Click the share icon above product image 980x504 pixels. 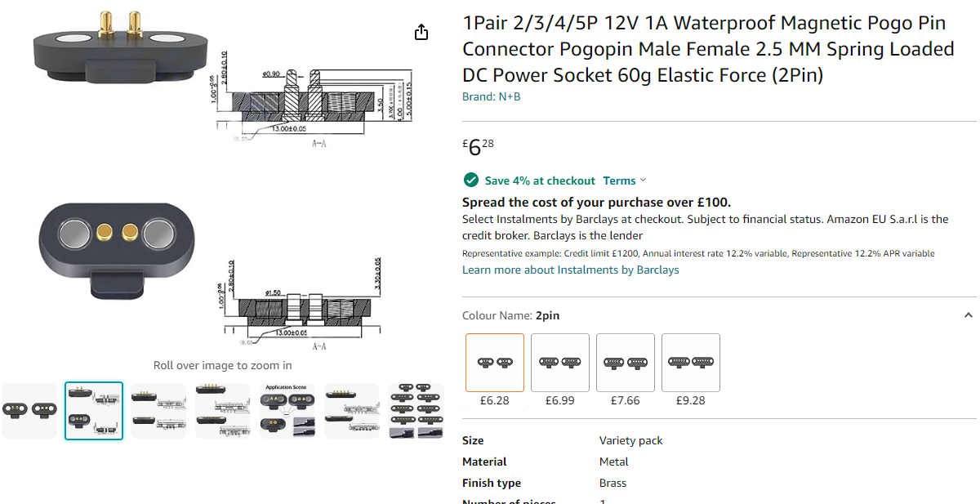click(x=421, y=32)
